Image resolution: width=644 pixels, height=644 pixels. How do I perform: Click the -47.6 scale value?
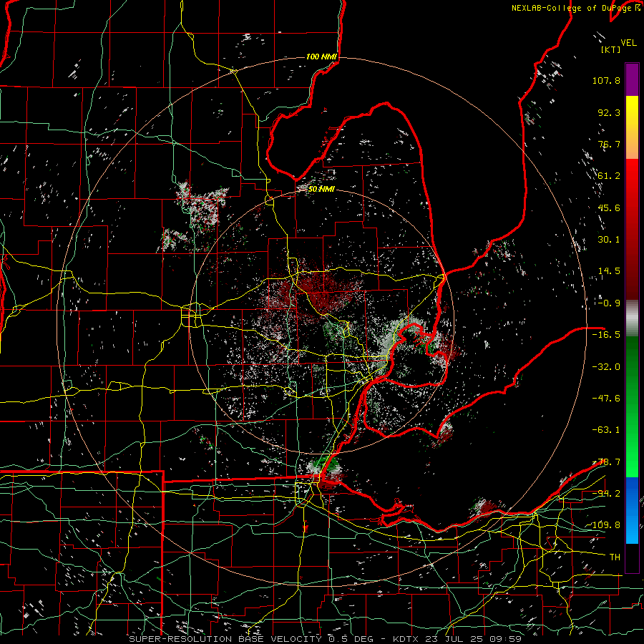click(x=606, y=399)
